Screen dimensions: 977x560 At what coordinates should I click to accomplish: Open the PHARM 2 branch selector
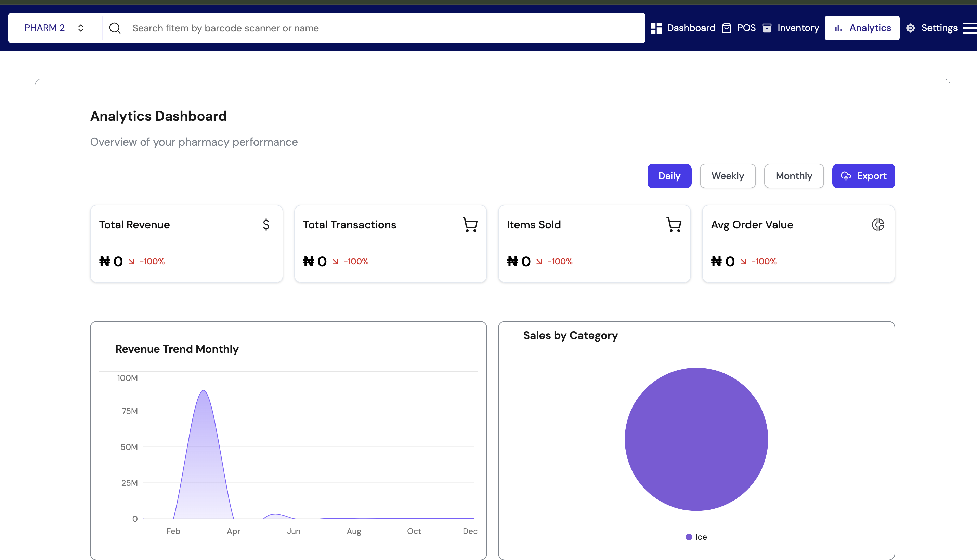(45, 28)
